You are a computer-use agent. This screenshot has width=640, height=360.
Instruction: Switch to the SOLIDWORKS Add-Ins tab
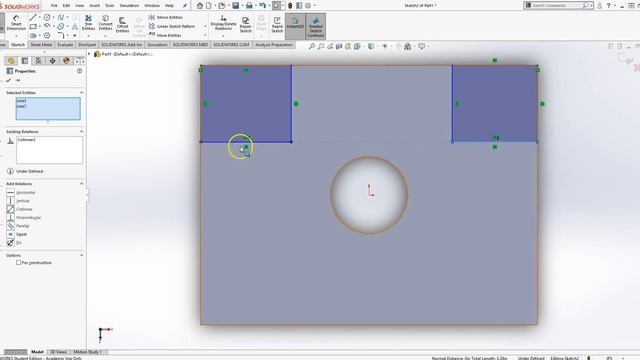point(122,45)
